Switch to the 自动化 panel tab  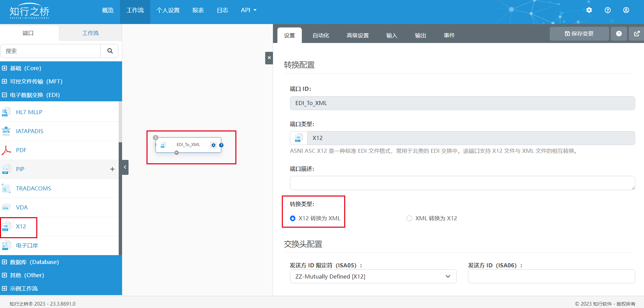(x=321, y=35)
